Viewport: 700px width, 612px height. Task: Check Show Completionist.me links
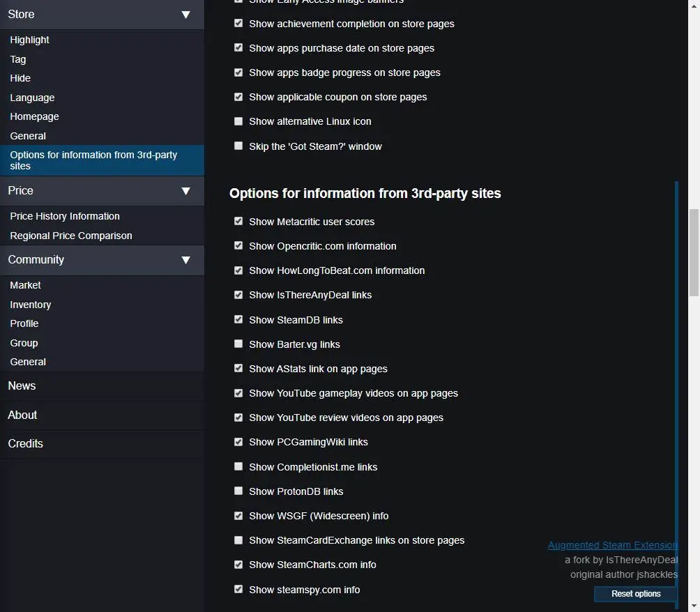[x=238, y=466]
